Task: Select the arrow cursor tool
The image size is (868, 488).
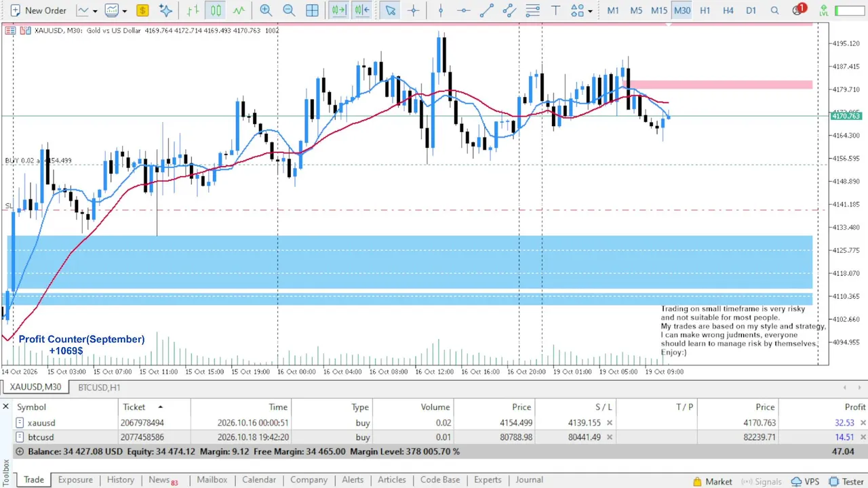Action: pyautogui.click(x=390, y=10)
